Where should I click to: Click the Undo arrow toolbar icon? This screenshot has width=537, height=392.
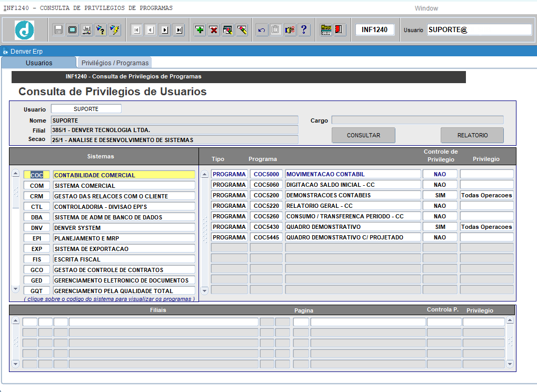[262, 30]
